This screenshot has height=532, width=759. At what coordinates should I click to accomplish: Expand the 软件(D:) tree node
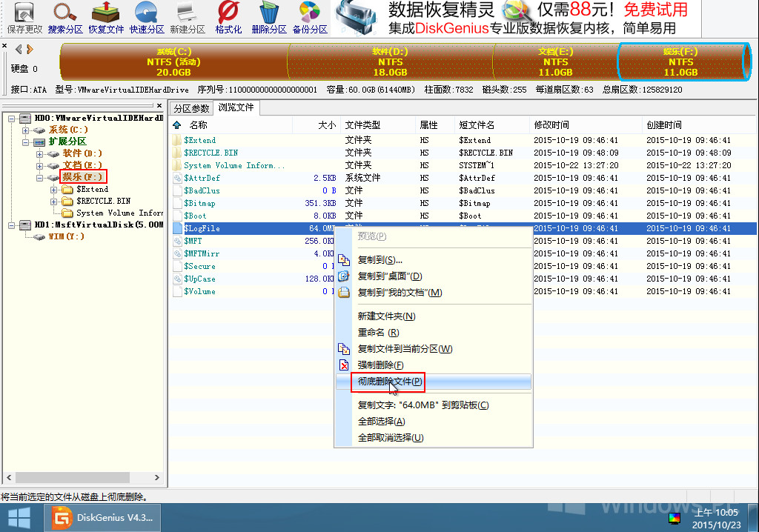(40, 154)
